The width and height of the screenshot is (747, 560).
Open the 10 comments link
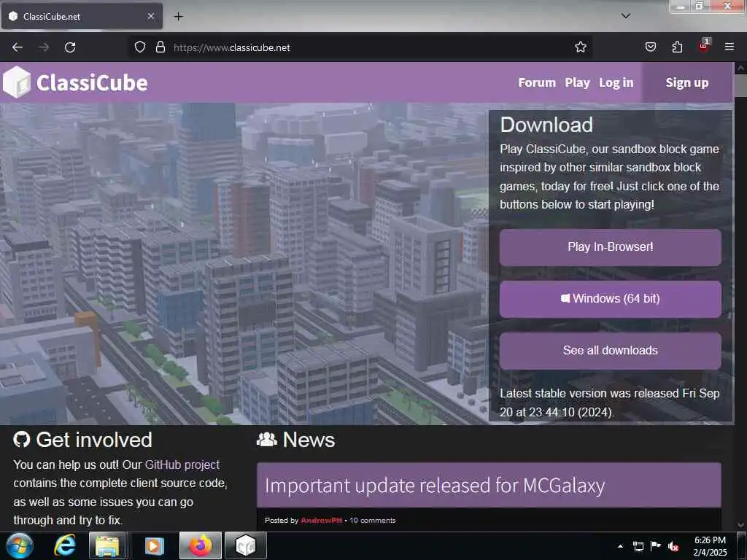(x=373, y=521)
